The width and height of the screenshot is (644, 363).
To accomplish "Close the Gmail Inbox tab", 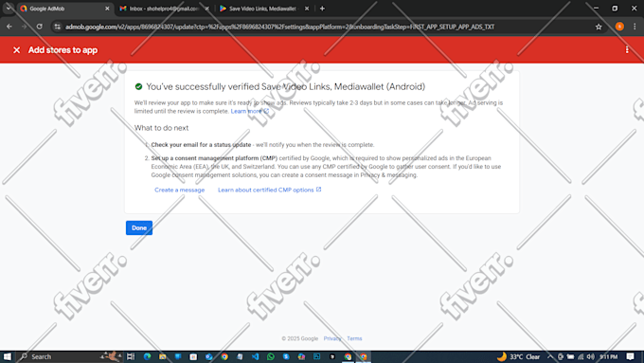I will click(x=206, y=9).
